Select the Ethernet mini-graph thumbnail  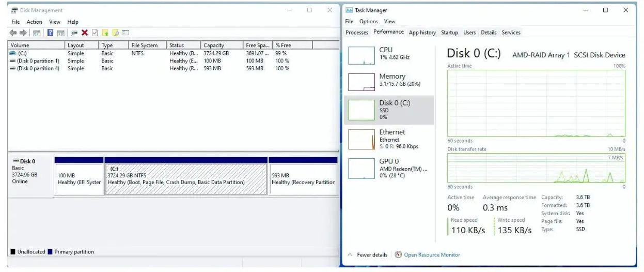(x=361, y=139)
